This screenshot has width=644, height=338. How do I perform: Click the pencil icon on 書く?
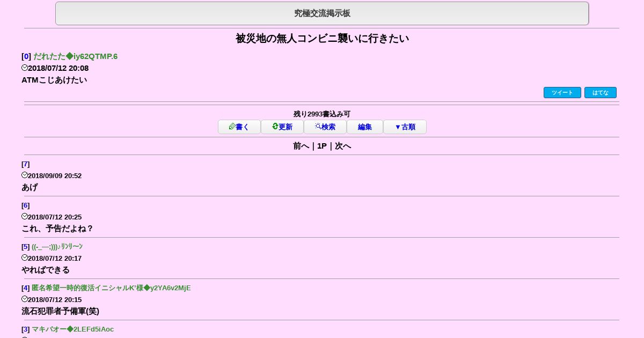[x=232, y=127]
